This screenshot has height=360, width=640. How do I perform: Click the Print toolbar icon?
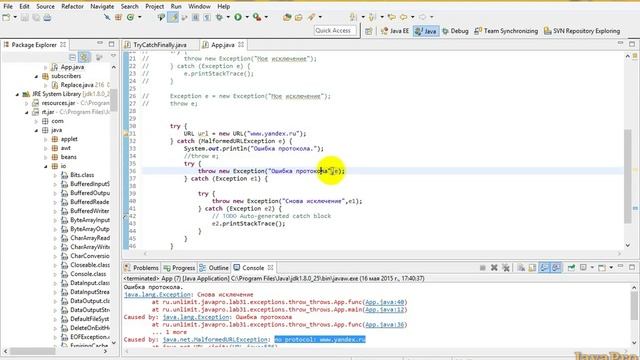(47, 17)
